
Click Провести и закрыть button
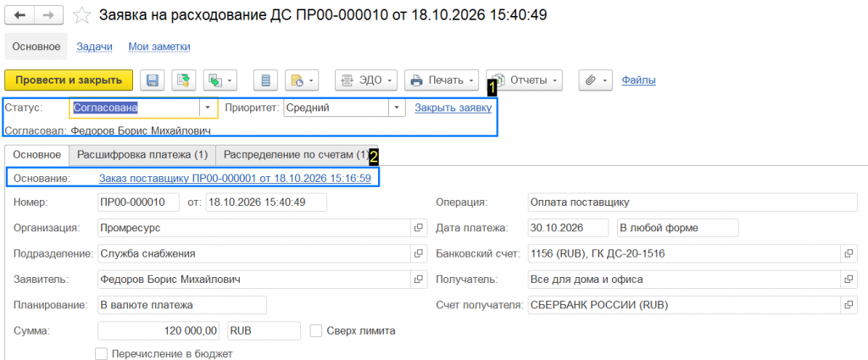pyautogui.click(x=69, y=80)
